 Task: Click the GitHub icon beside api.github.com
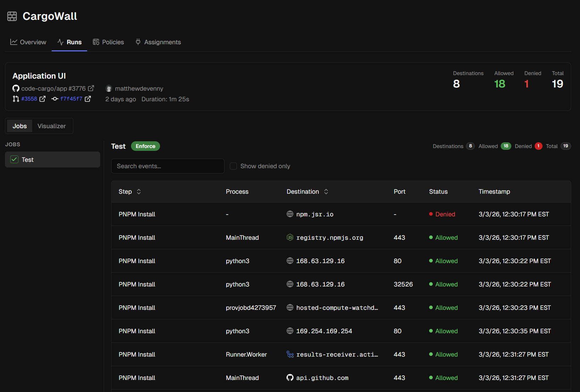tap(290, 378)
